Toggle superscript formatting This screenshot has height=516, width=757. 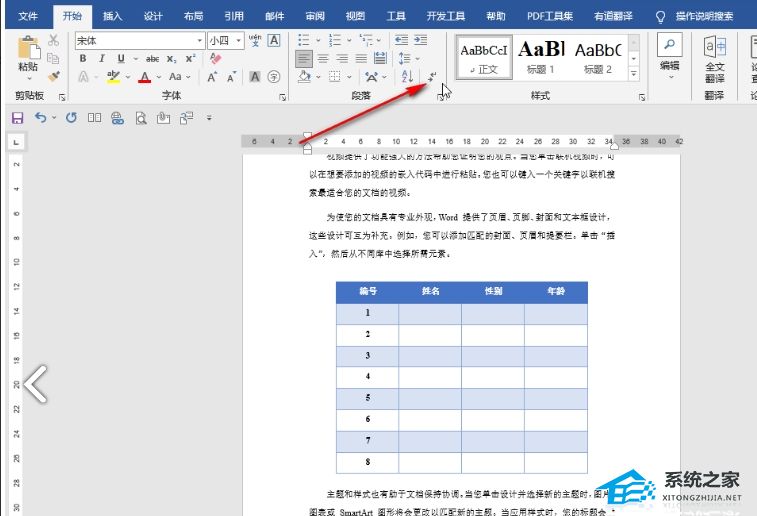[191, 58]
